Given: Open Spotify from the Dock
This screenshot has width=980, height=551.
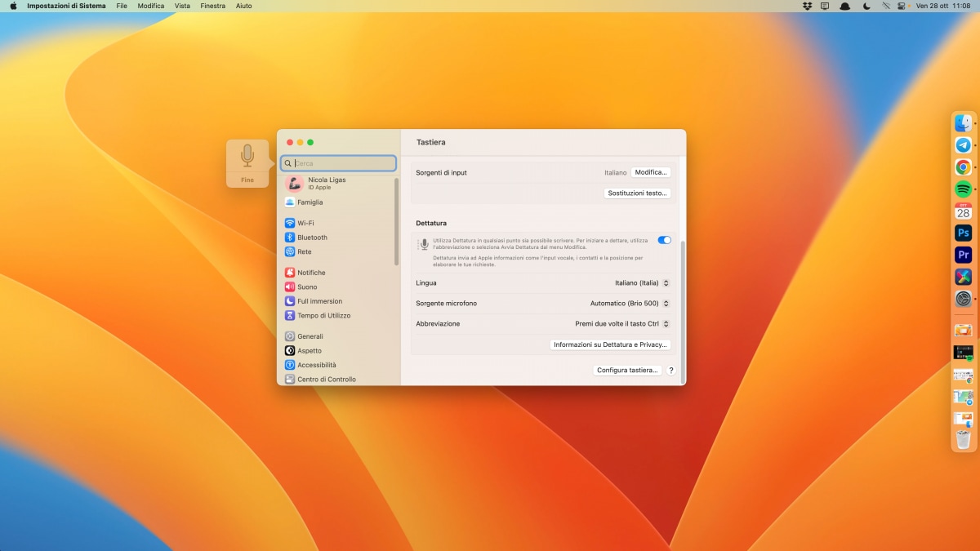Looking at the screenshot, I should tap(964, 189).
